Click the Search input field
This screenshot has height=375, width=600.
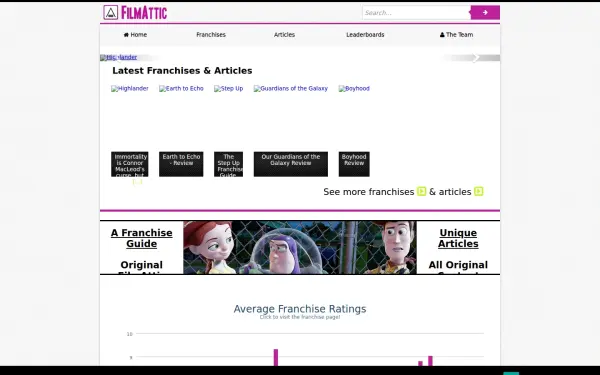point(416,13)
